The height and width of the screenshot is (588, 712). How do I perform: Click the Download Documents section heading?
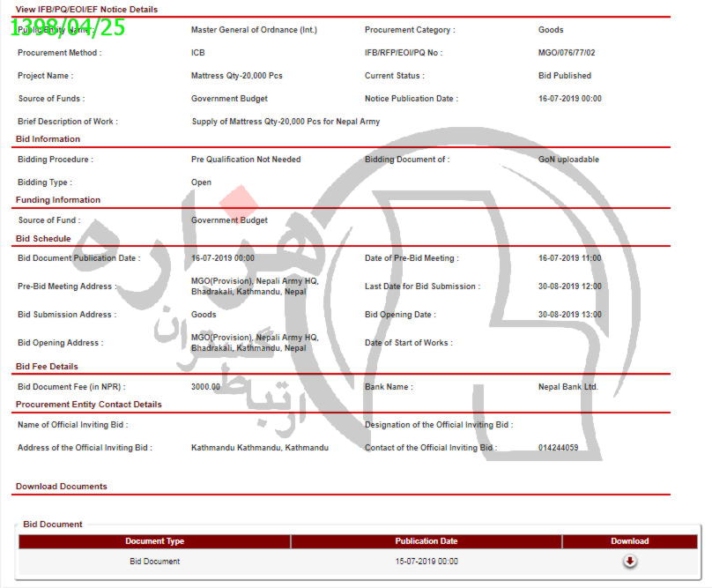click(x=62, y=487)
